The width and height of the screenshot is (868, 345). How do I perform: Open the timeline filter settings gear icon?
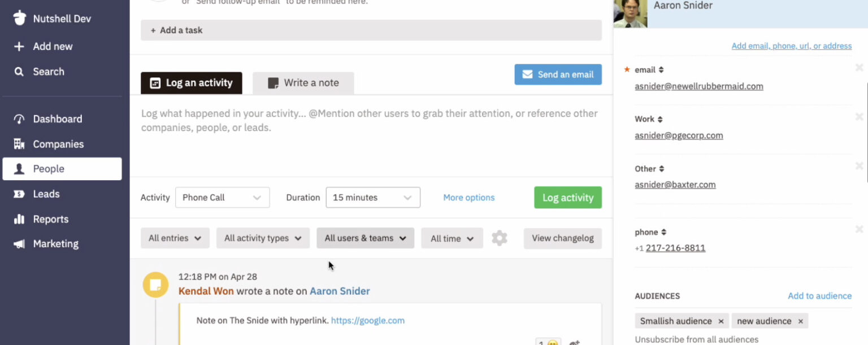(x=499, y=238)
